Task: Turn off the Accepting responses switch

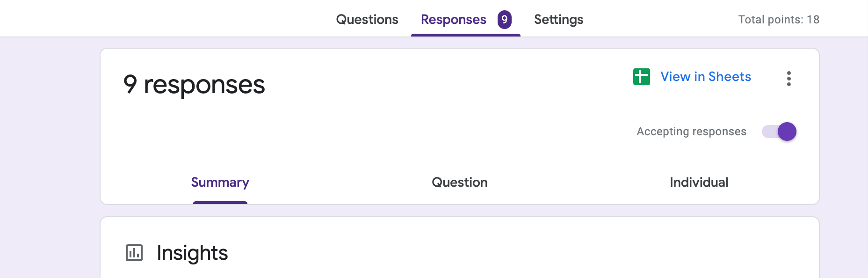Action: coord(779,132)
